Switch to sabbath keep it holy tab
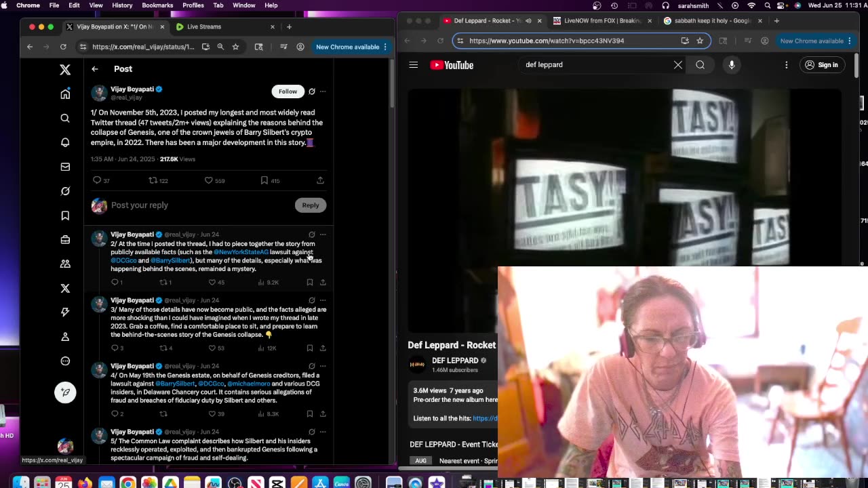Viewport: 868px width, 488px height. point(712,20)
